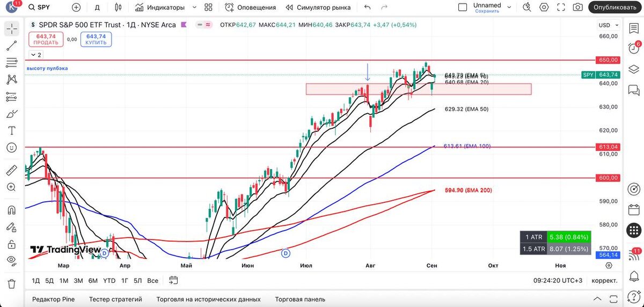Toggle lock all drawings

pyautogui.click(x=11, y=244)
